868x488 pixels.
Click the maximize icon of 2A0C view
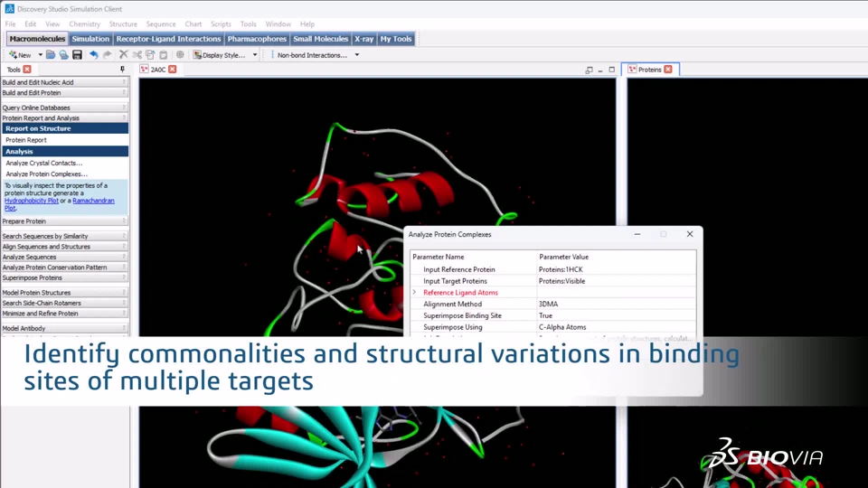[x=612, y=70]
